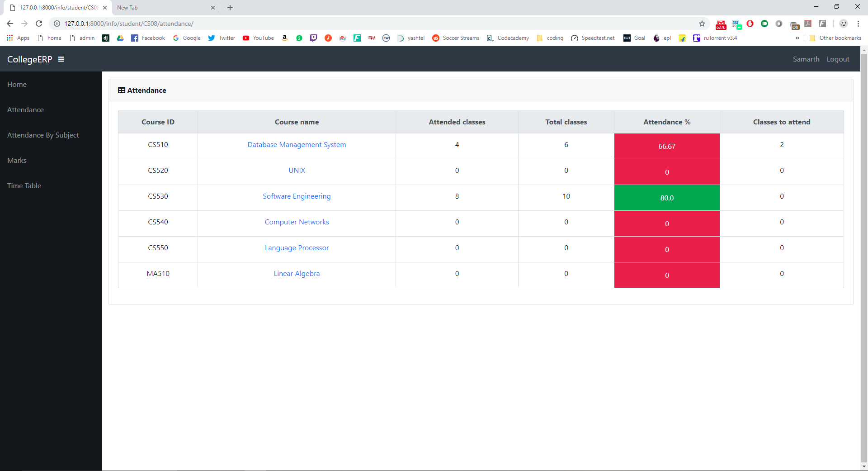Open Attendance in the sidebar
The image size is (868, 471).
25,110
